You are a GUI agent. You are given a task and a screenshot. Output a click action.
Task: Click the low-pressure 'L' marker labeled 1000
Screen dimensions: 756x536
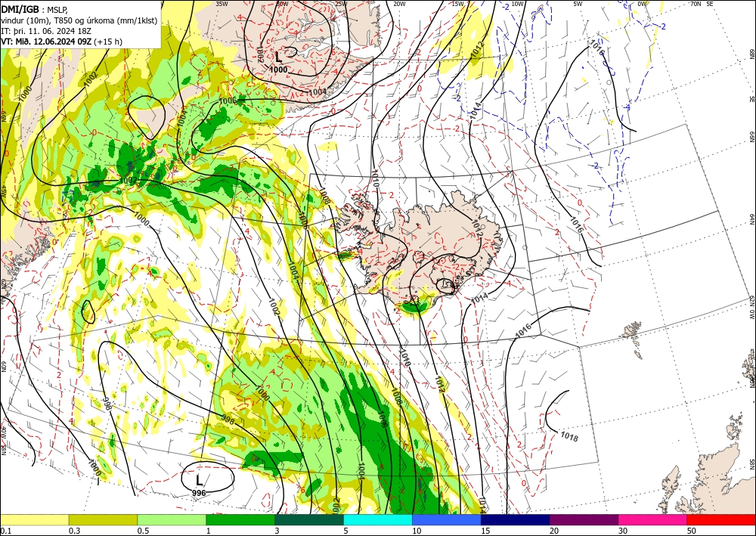point(279,57)
